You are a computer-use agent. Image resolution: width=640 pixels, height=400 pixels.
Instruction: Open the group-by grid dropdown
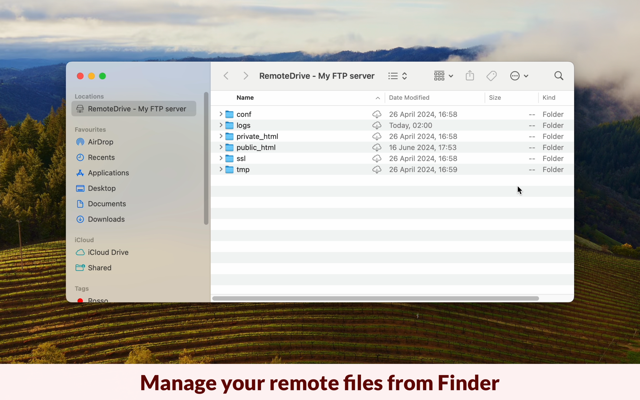443,76
